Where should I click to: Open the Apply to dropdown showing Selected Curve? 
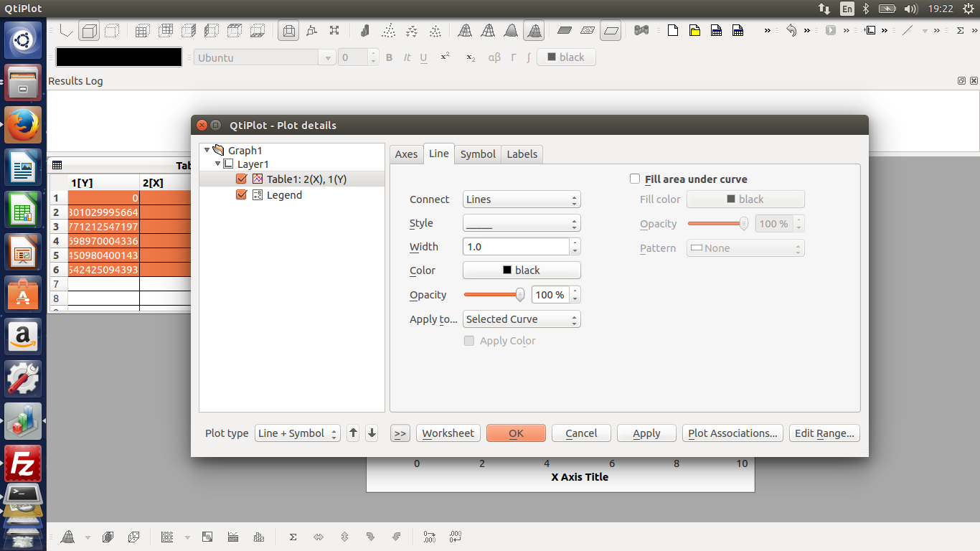click(522, 319)
